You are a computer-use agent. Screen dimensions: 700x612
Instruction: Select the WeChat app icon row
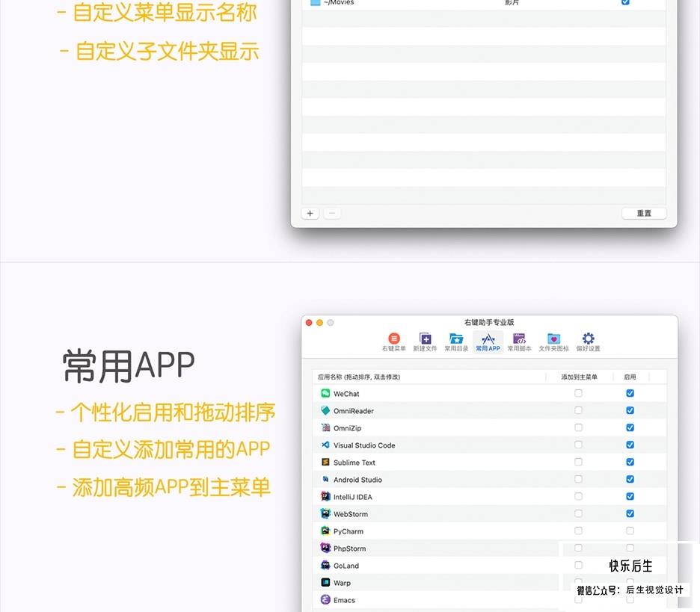[490, 393]
